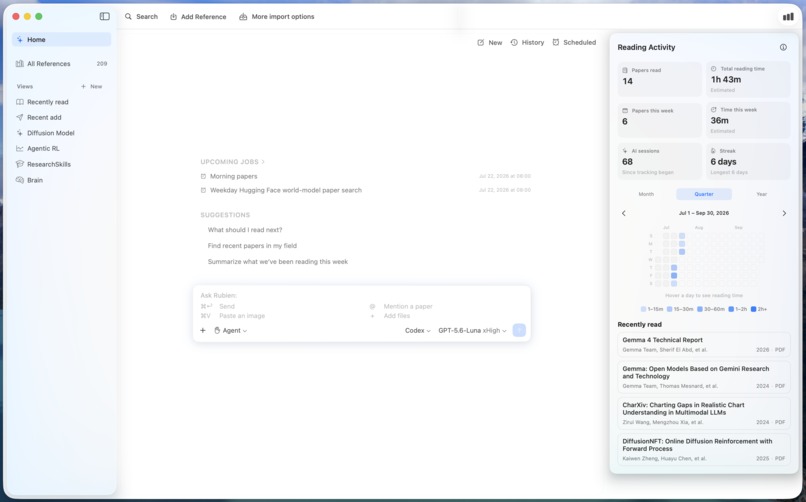Click the Diffusion Model view icon
The image size is (806, 502).
[x=20, y=133]
